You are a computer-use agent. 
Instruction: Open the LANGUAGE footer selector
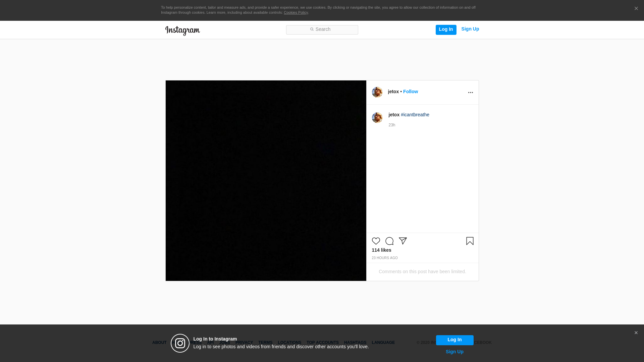coord(383,343)
